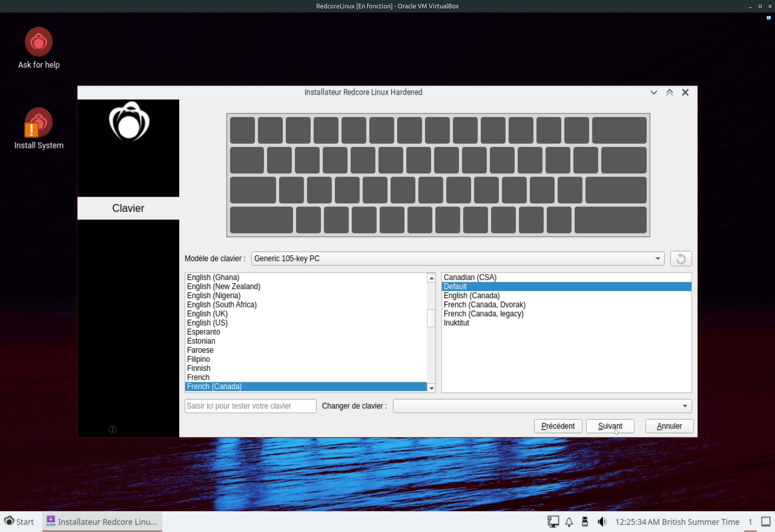775x532 pixels.
Task: Click the USB device tray icon
Action: [x=585, y=522]
